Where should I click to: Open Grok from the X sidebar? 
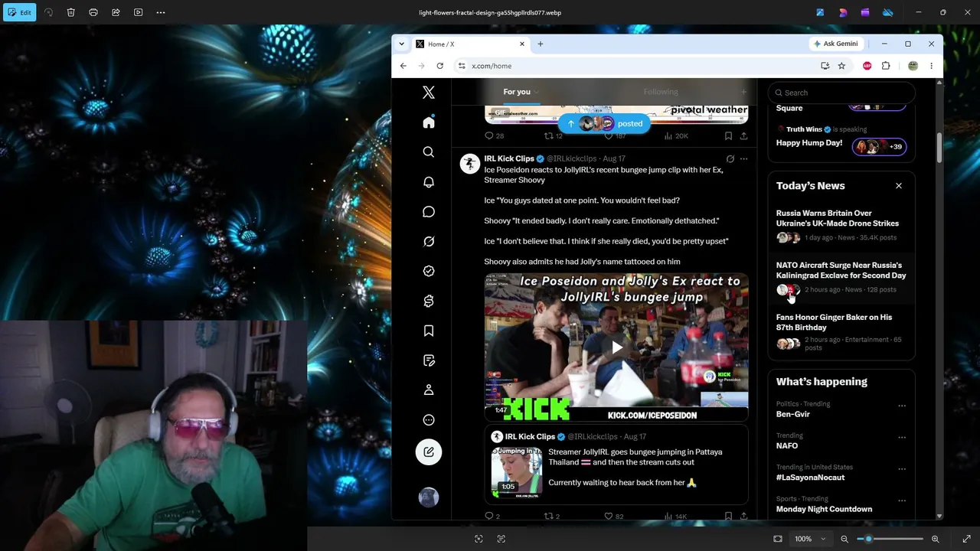click(x=429, y=242)
